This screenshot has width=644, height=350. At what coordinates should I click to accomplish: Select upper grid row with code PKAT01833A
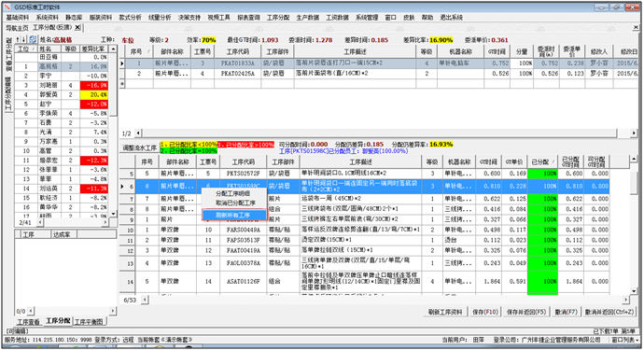click(x=380, y=63)
